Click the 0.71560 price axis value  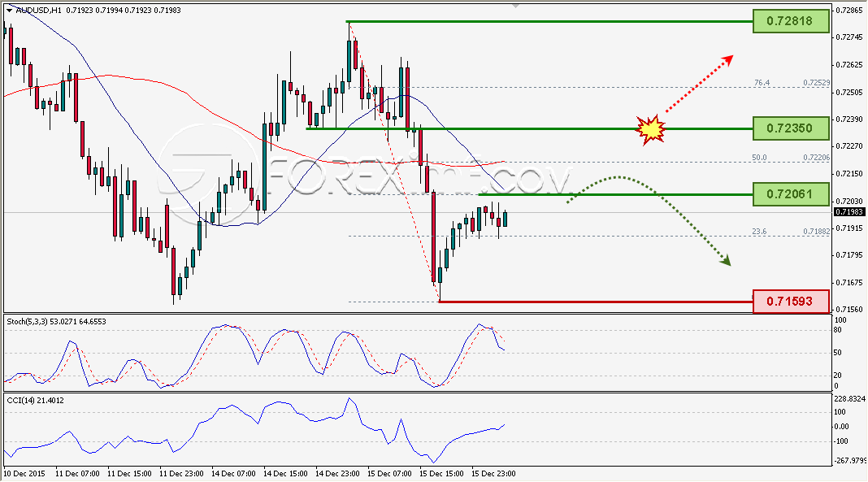coord(850,310)
